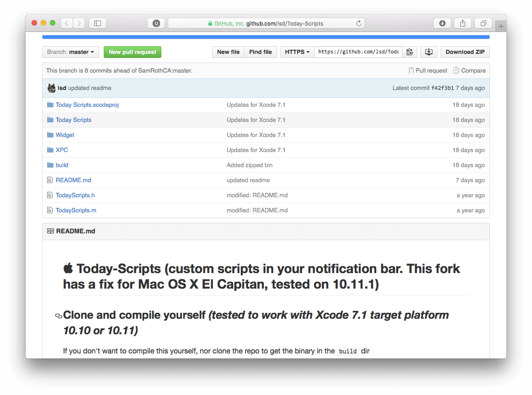Go back with Safari back arrow
The height and width of the screenshot is (395, 532).
(67, 23)
